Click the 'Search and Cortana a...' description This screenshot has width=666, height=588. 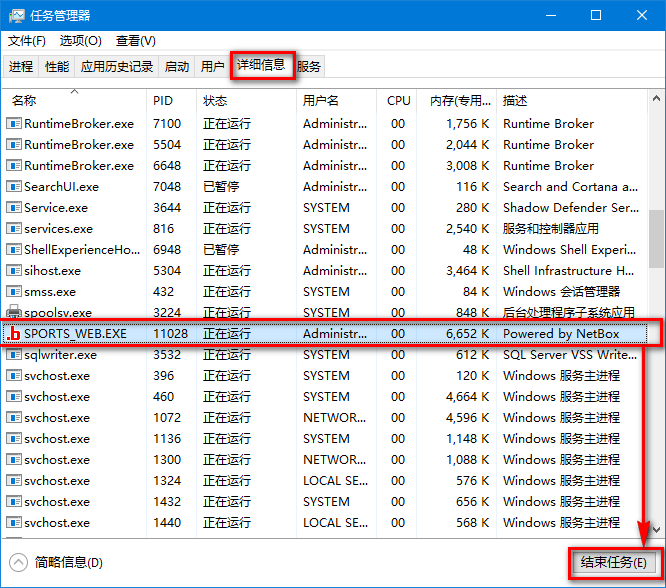click(x=570, y=187)
